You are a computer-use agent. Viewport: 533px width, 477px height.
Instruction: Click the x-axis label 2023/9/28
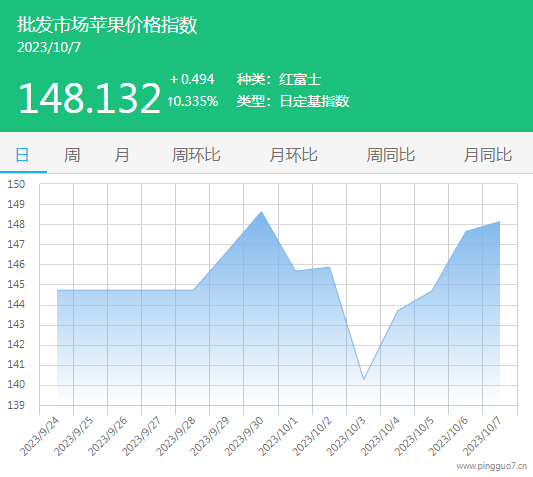[x=176, y=437]
